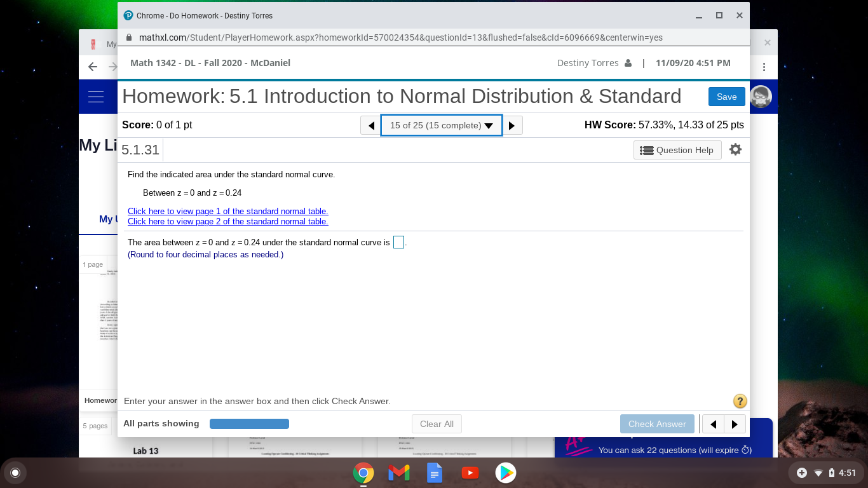
Task: Click the bottom previous part arrow
Action: click(x=714, y=424)
